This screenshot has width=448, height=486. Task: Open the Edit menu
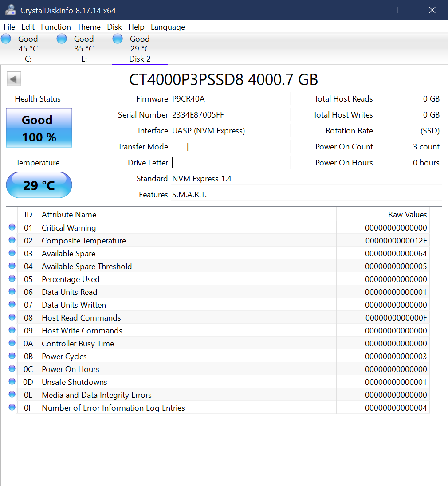28,27
